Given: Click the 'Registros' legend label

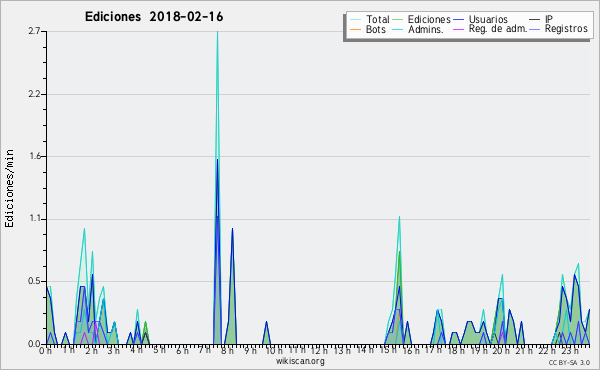Looking at the screenshot, I should coord(566,29).
